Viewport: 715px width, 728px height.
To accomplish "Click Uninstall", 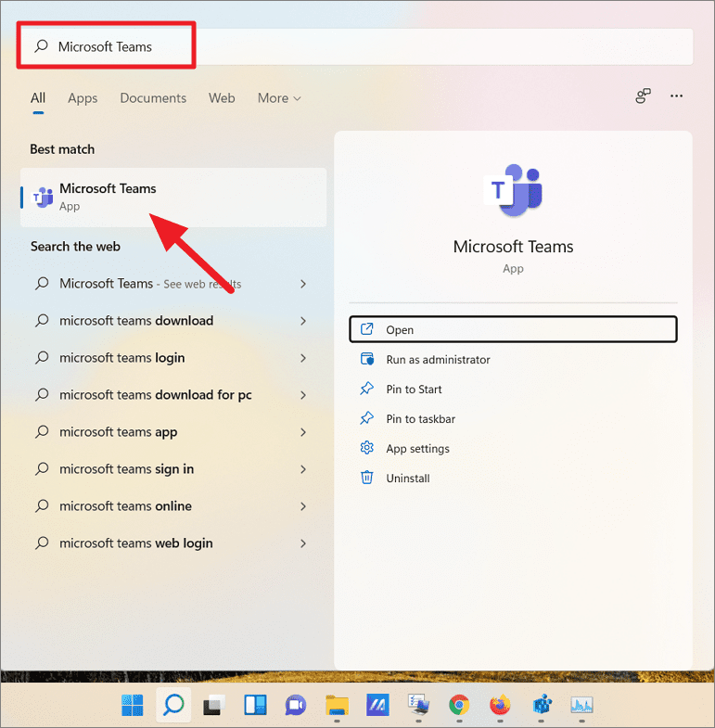I will 513,479.
